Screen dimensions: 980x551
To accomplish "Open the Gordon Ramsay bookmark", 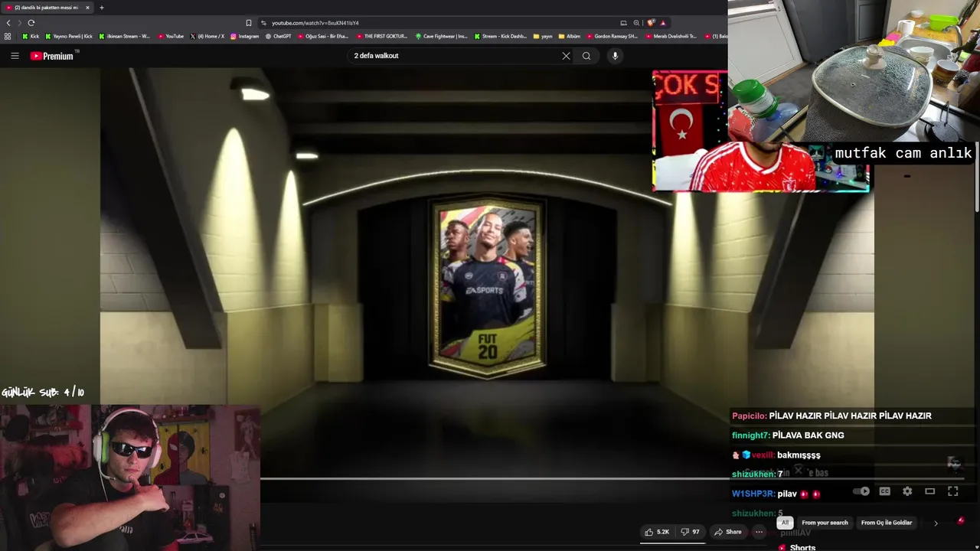I will point(612,36).
